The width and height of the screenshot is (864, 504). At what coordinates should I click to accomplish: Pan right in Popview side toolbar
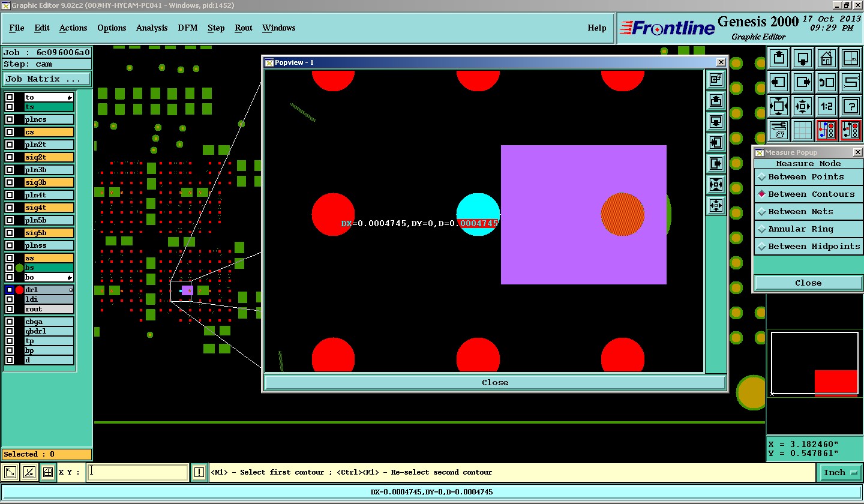[x=716, y=163]
